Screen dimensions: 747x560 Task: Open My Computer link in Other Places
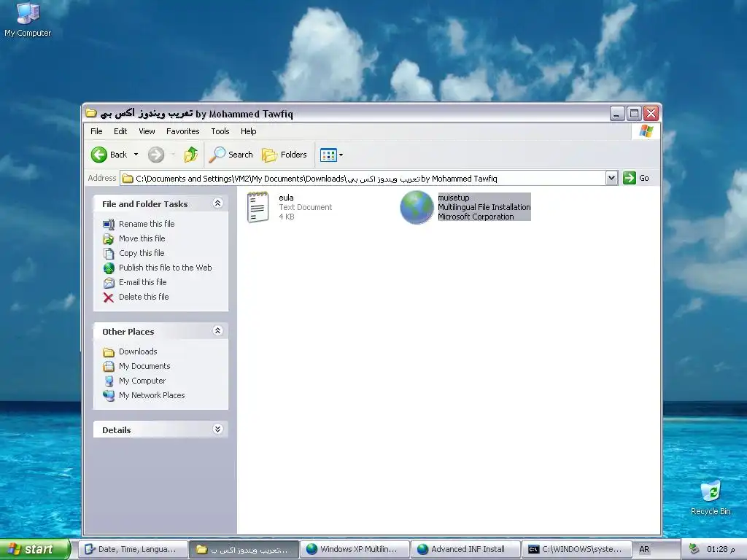pos(142,381)
